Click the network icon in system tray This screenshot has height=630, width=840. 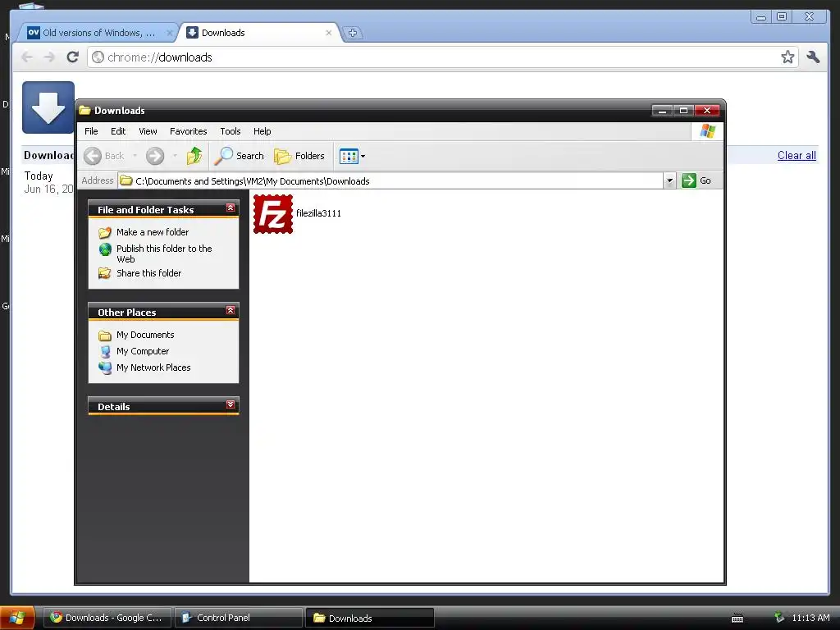(x=779, y=618)
